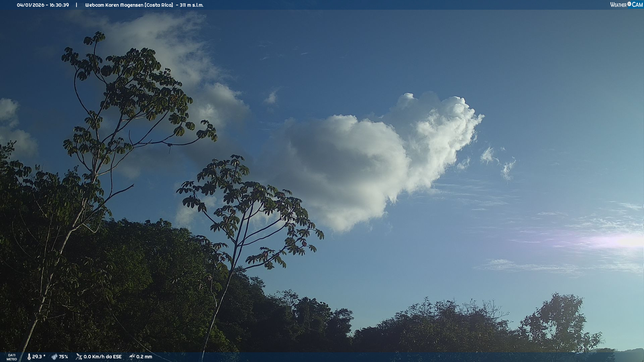
Task: Click the WeatherCam camera lens icon
Action: tap(629, 4)
